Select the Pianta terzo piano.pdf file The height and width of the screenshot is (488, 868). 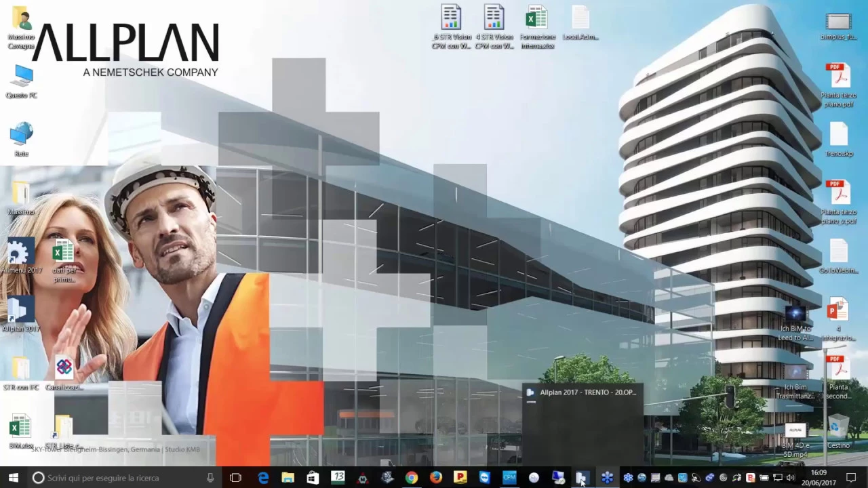838,85
